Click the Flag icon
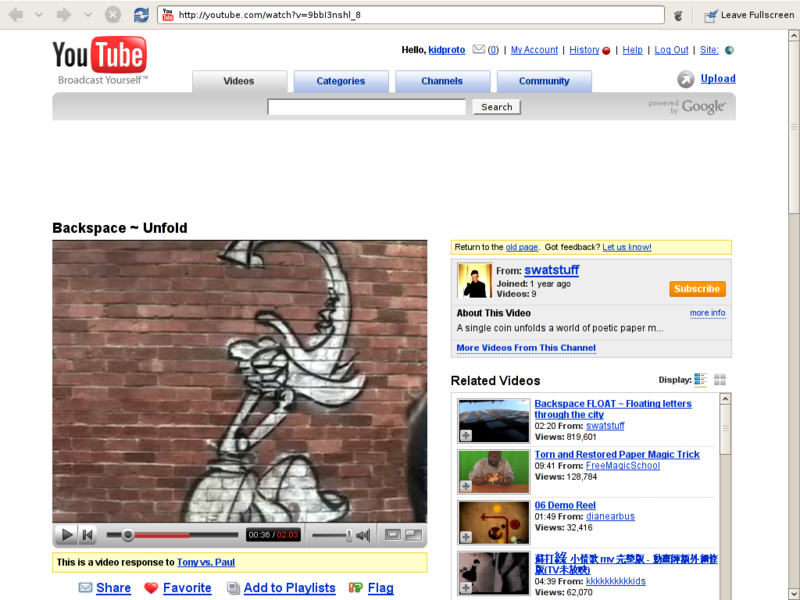The width and height of the screenshot is (800, 600). click(356, 588)
